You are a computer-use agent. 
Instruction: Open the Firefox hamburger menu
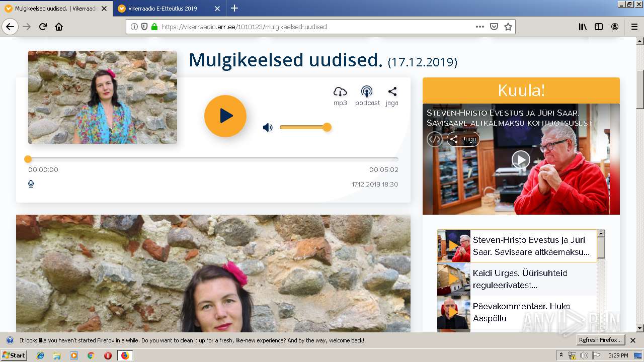tap(634, 27)
